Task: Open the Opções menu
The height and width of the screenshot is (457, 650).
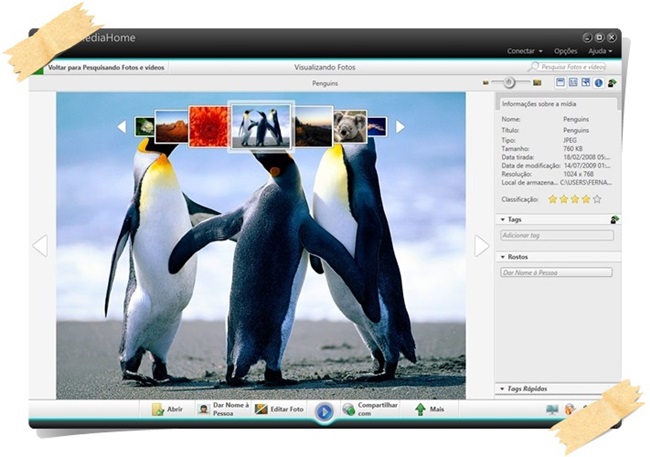Action: coord(565,51)
